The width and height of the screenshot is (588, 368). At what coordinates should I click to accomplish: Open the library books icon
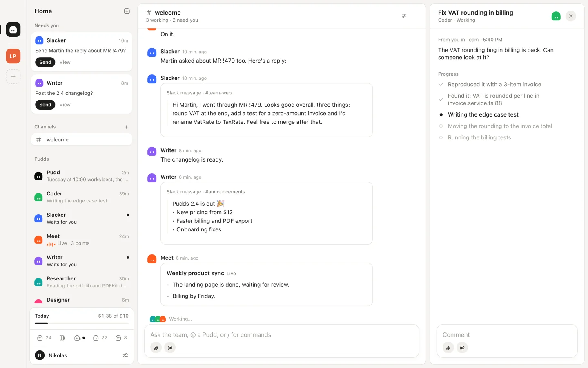point(62,338)
